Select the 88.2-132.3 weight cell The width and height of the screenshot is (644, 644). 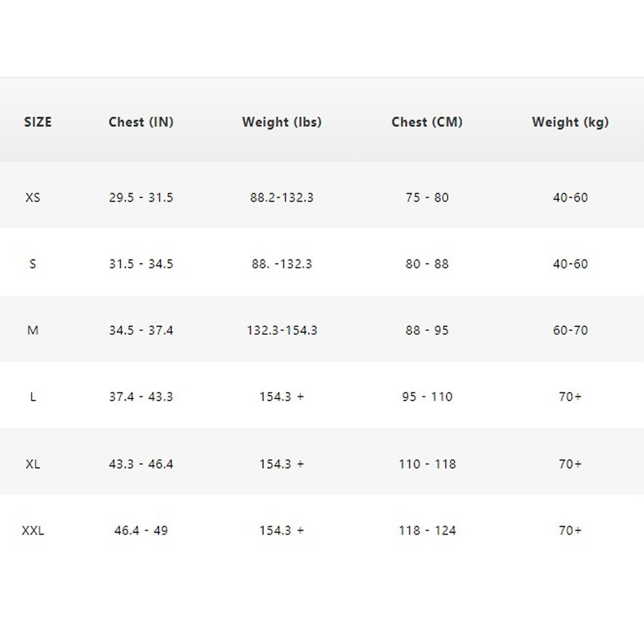pos(282,198)
